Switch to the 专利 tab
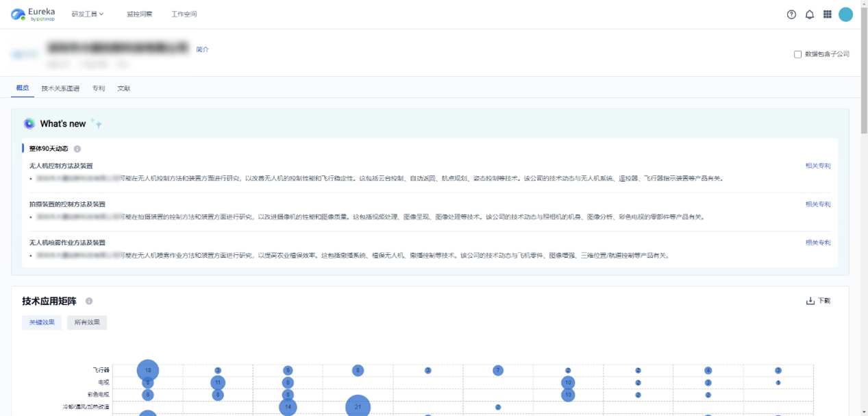 click(x=99, y=88)
